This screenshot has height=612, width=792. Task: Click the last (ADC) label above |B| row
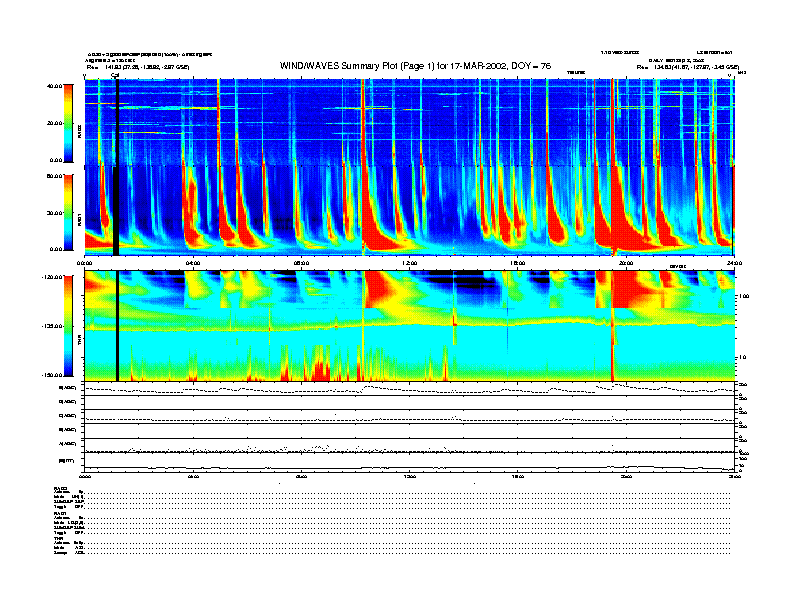coord(68,444)
